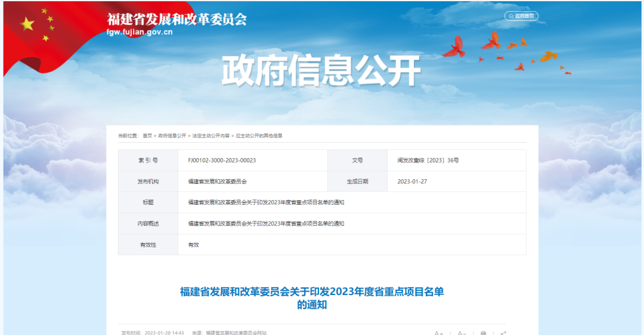The image size is (644, 335).
Task: Click the 福建省发展和改革委员会 site logo title
Action: [x=177, y=19]
